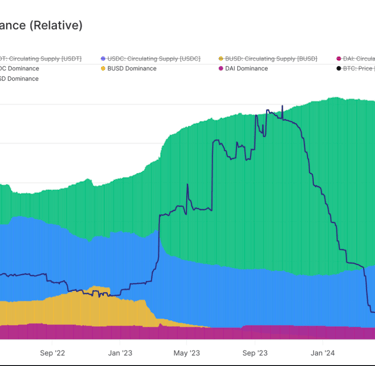Toggle the USDC Dominance legend entry

(x=19, y=69)
